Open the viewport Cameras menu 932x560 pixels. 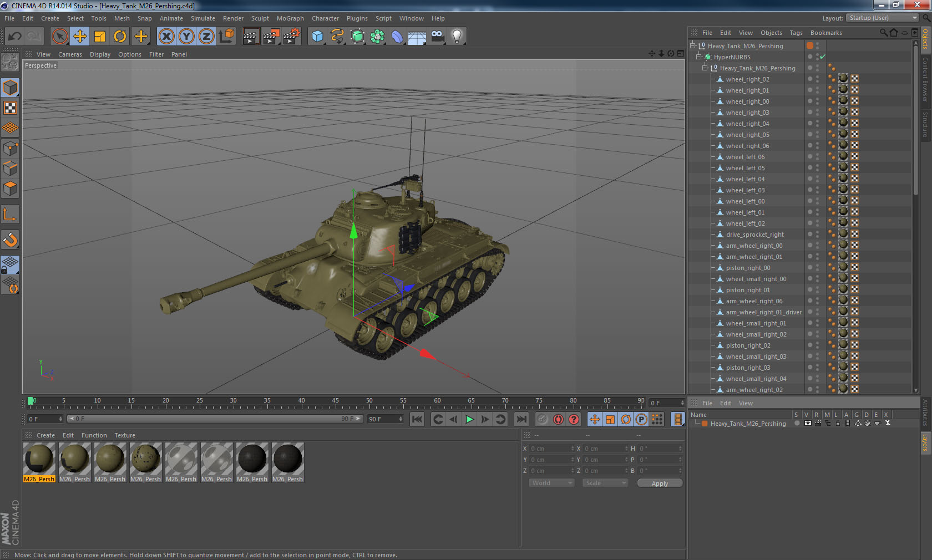[x=70, y=54]
